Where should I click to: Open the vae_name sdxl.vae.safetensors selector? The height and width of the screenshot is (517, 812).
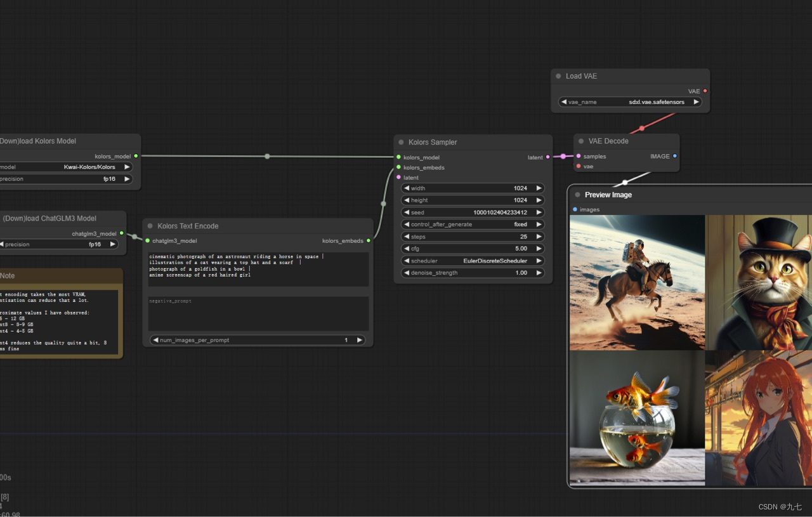[x=630, y=102]
